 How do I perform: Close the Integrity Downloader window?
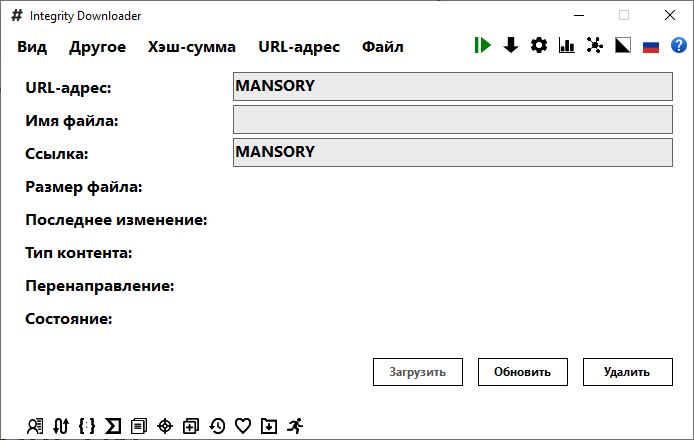(x=670, y=15)
